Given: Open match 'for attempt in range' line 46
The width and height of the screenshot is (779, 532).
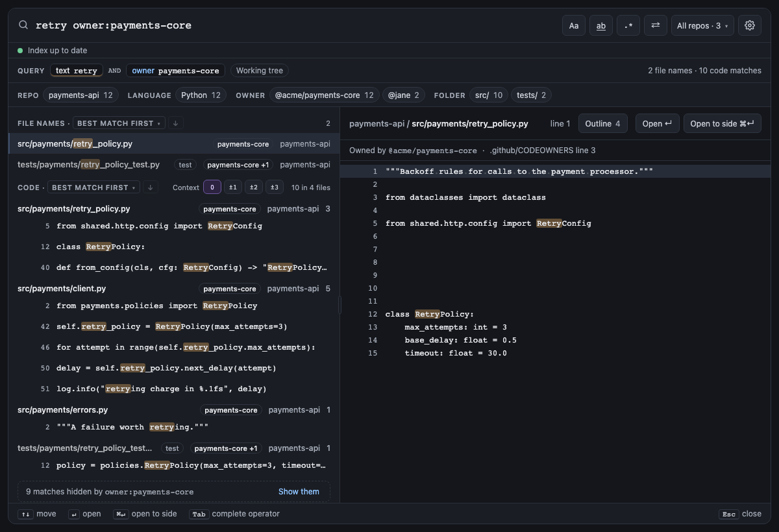Looking at the screenshot, I should click(174, 348).
